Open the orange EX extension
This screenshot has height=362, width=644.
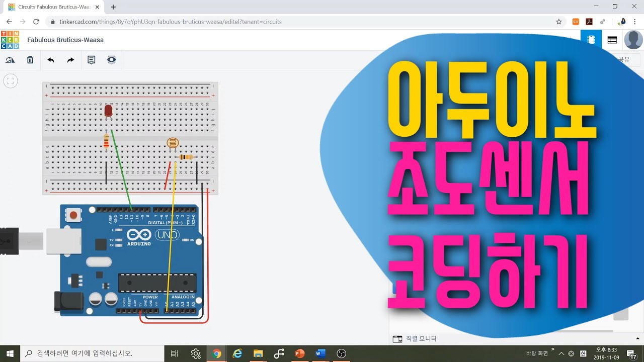pyautogui.click(x=576, y=22)
